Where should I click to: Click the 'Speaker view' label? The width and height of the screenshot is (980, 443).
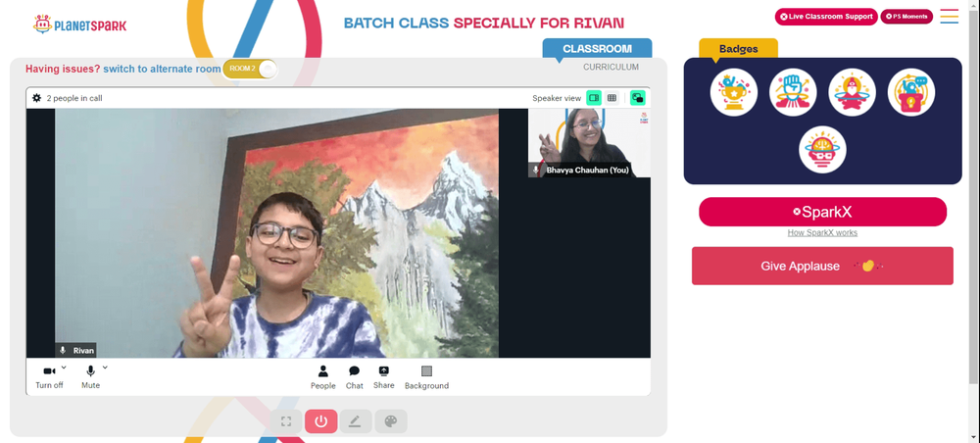click(557, 98)
